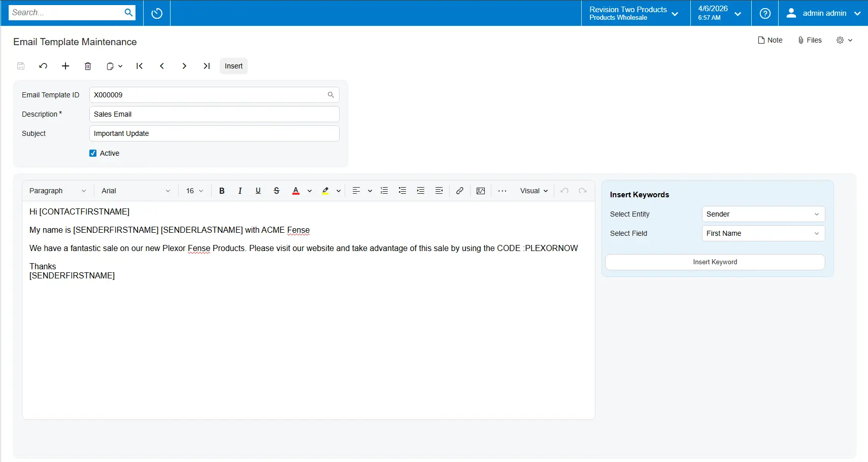Open the Paragraph style dropdown
Viewport: 868px width, 462px height.
(x=58, y=191)
